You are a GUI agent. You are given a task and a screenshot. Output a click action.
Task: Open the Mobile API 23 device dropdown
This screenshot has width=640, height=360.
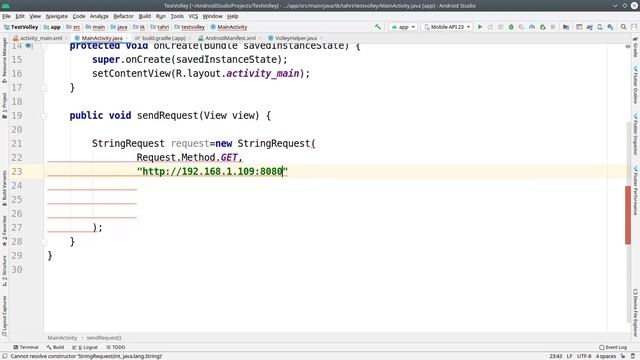coord(447,27)
